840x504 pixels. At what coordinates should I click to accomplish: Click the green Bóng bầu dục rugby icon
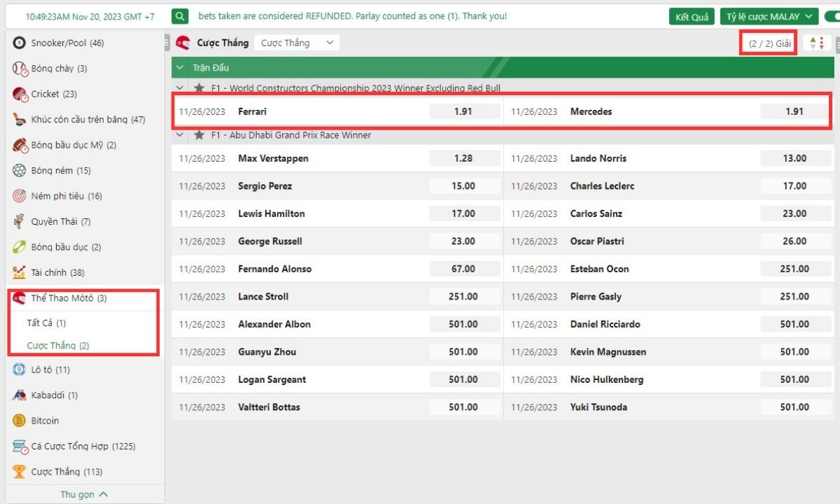click(20, 247)
